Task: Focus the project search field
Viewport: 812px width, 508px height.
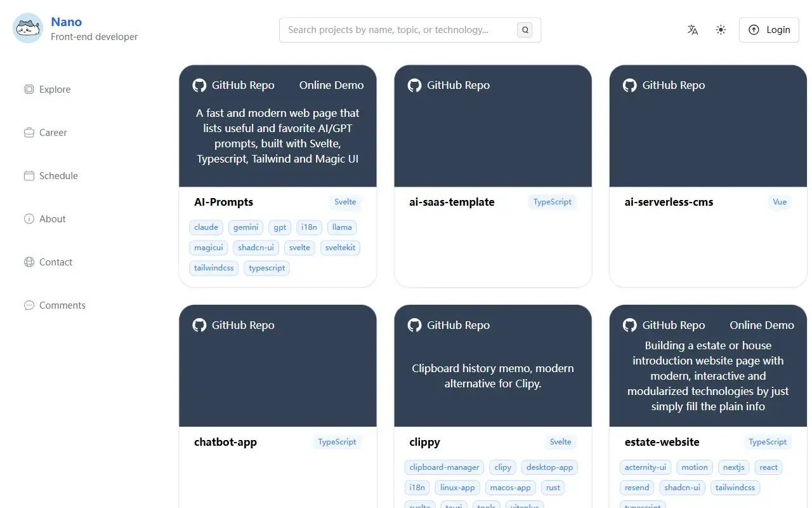Action: (410, 30)
